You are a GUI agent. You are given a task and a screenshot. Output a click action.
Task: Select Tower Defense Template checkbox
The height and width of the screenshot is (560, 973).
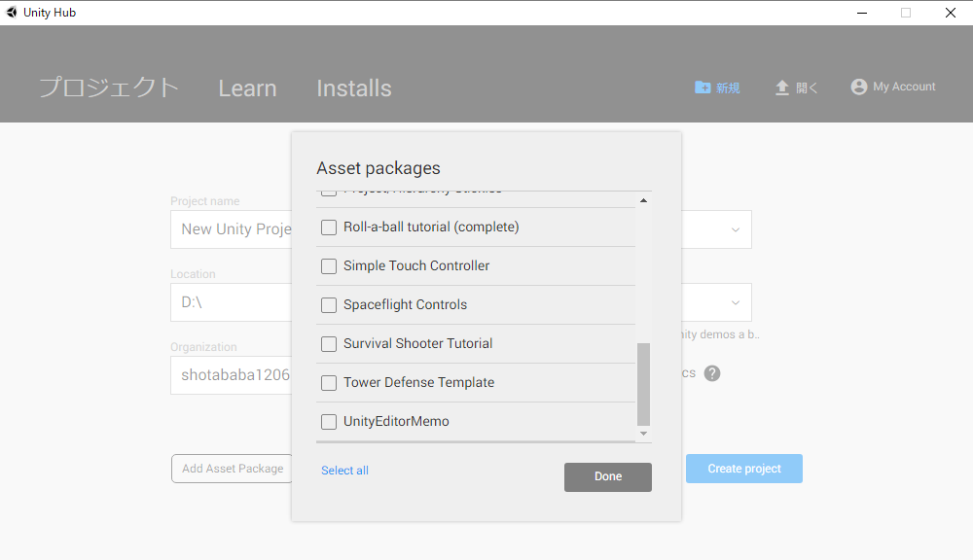(x=329, y=383)
